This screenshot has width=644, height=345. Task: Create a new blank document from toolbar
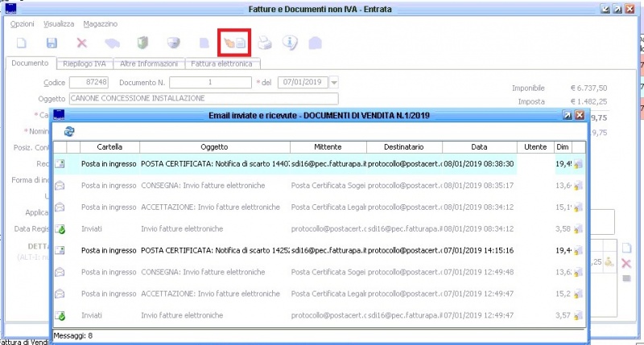tap(22, 43)
